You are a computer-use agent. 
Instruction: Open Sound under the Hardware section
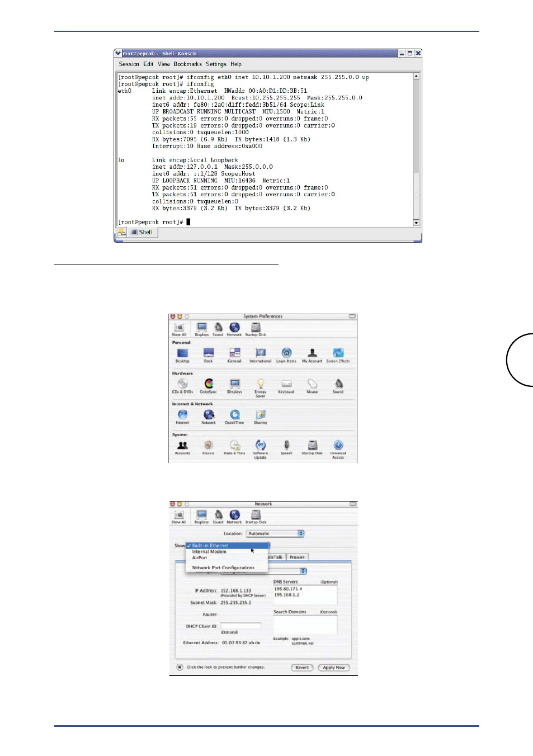(338, 386)
